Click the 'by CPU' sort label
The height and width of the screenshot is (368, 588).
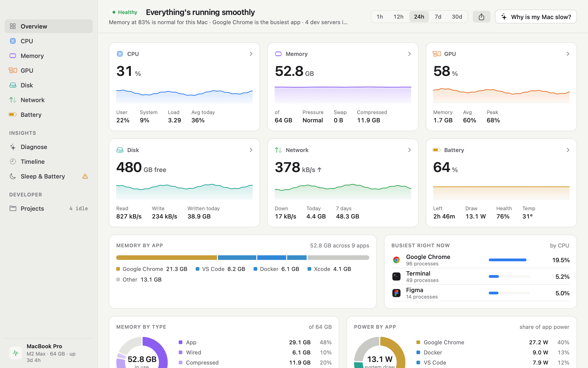coord(560,245)
